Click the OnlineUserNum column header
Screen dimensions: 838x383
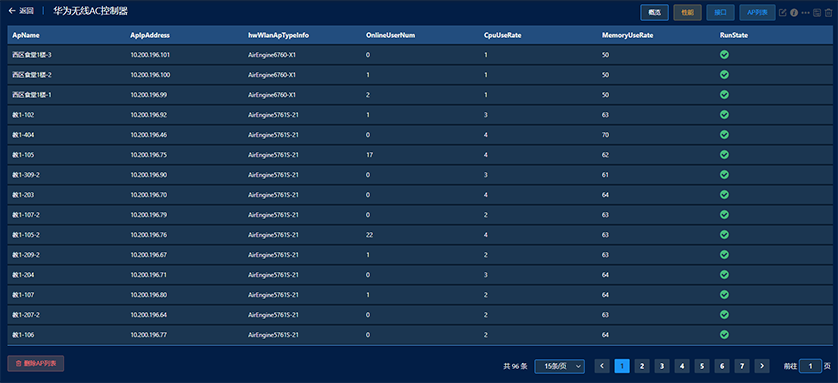tap(391, 35)
